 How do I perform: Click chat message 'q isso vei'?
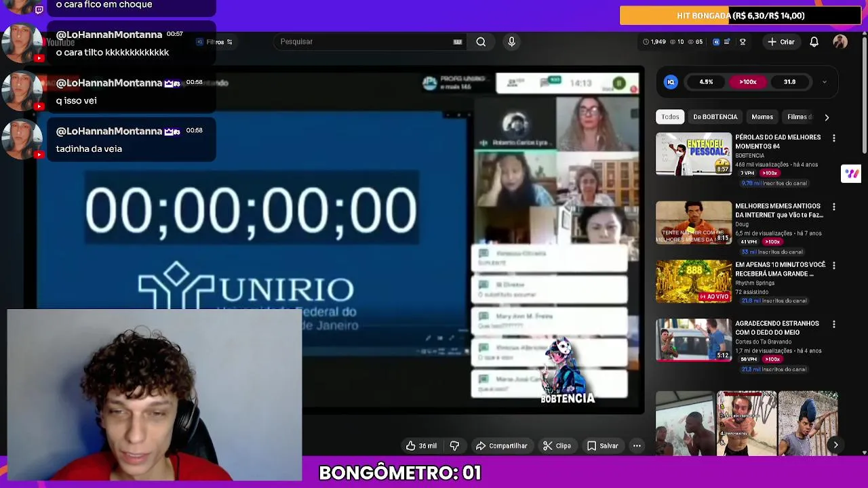[76, 101]
